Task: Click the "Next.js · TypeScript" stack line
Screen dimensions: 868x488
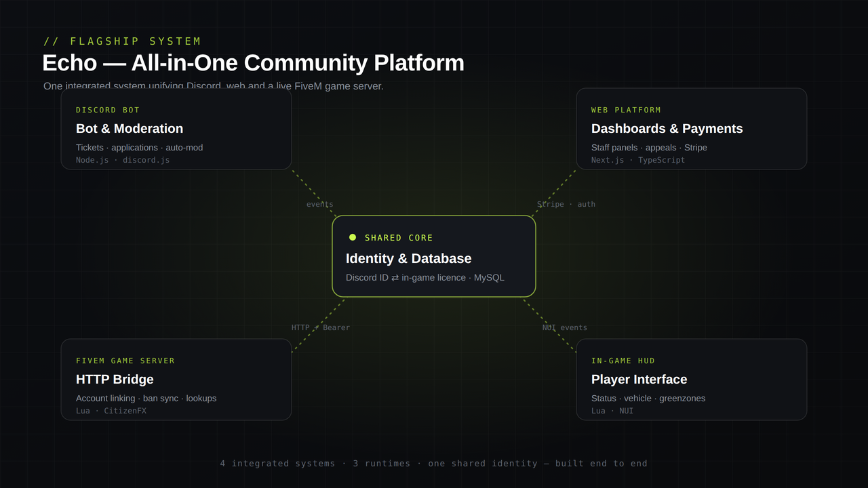Action: (638, 161)
